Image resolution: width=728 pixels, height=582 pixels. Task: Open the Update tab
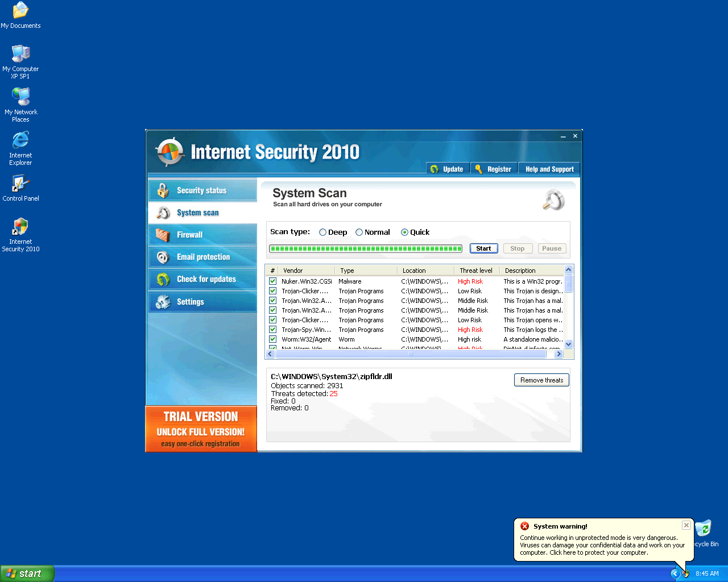click(448, 169)
